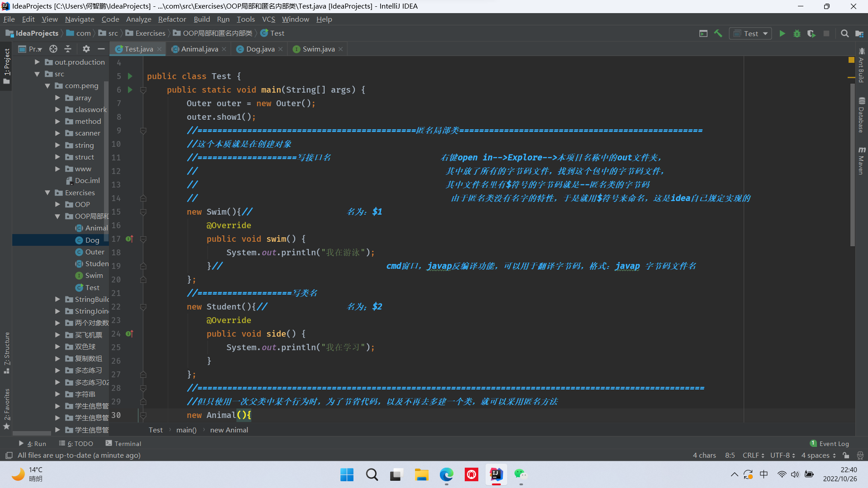The height and width of the screenshot is (488, 868).
Task: Click the Build project hammer icon
Action: [718, 33]
